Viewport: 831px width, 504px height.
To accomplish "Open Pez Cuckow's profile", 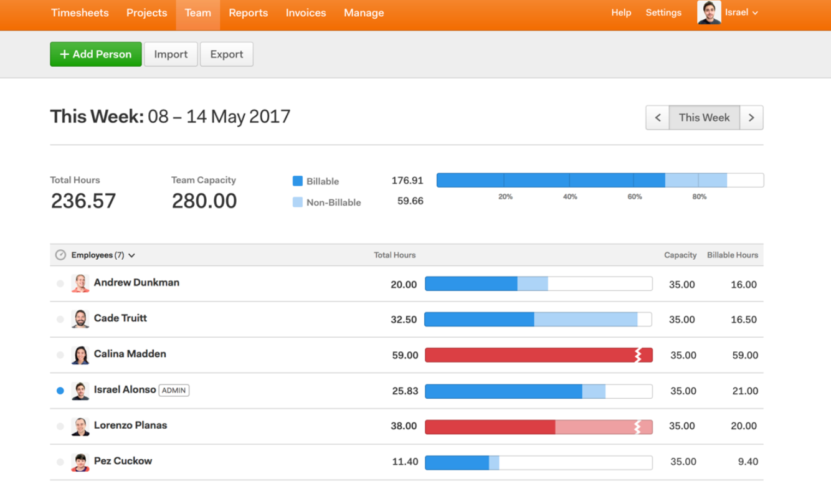I will [123, 461].
